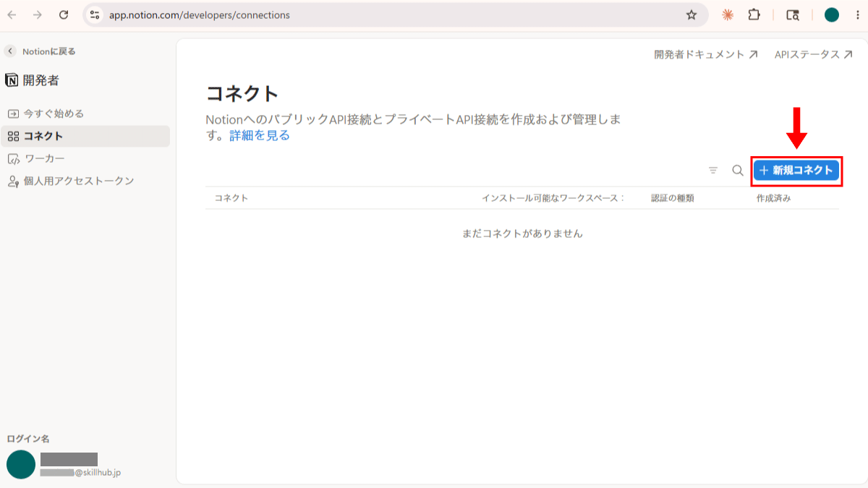Click the 開発者 sidebar title
Image resolution: width=868 pixels, height=488 pixels.
(x=41, y=80)
